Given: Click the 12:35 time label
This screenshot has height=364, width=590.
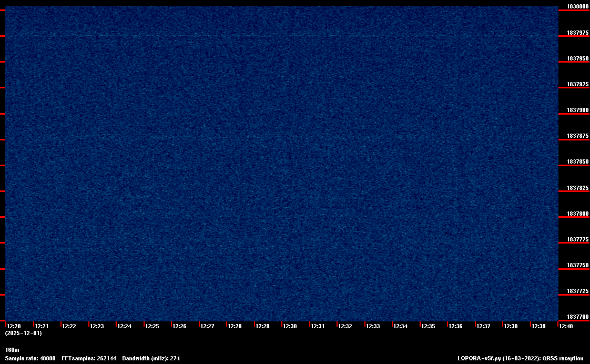Looking at the screenshot, I should pyautogui.click(x=428, y=326).
